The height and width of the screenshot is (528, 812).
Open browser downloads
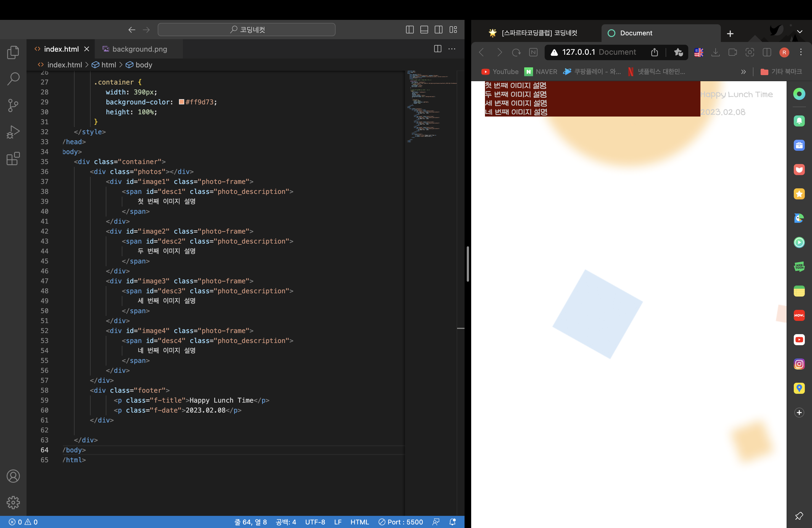tap(716, 52)
